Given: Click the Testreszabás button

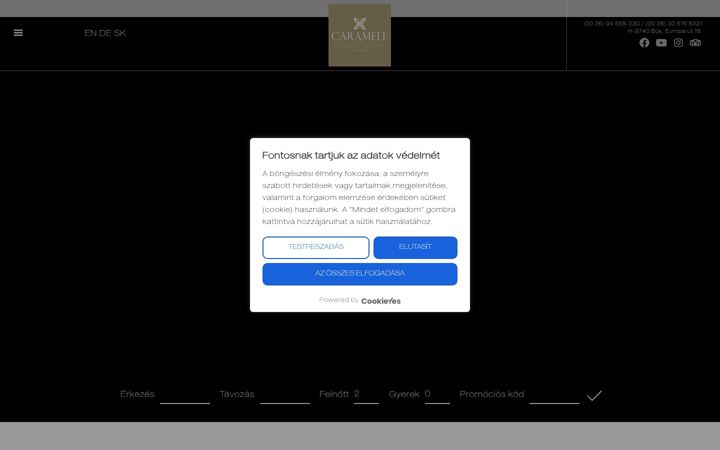Looking at the screenshot, I should [316, 248].
